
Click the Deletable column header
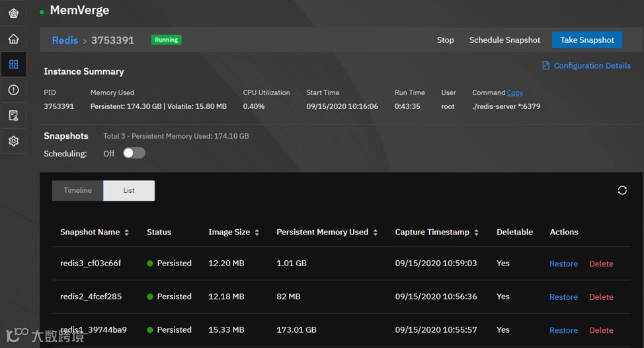click(x=514, y=232)
